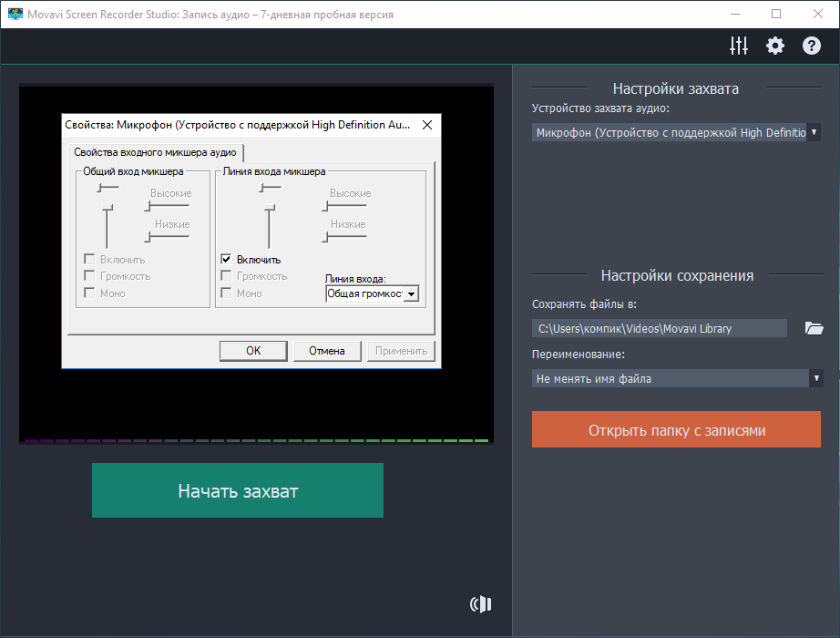840x638 pixels.
Task: Click 'Настройки сохранения' heading
Action: (677, 275)
